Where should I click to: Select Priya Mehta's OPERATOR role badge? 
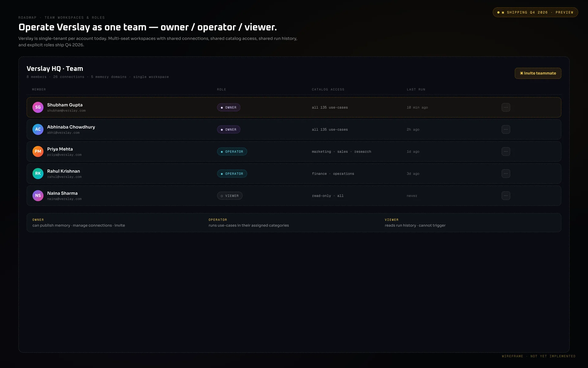pyautogui.click(x=232, y=151)
